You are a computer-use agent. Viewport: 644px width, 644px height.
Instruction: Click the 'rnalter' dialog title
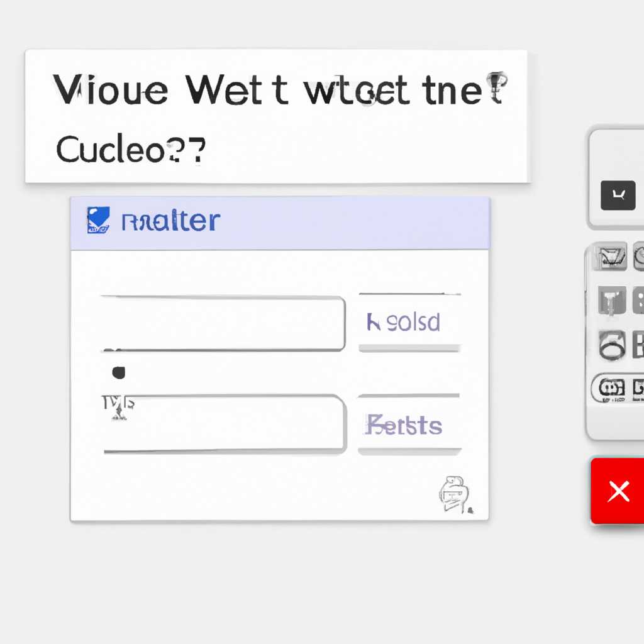click(171, 221)
